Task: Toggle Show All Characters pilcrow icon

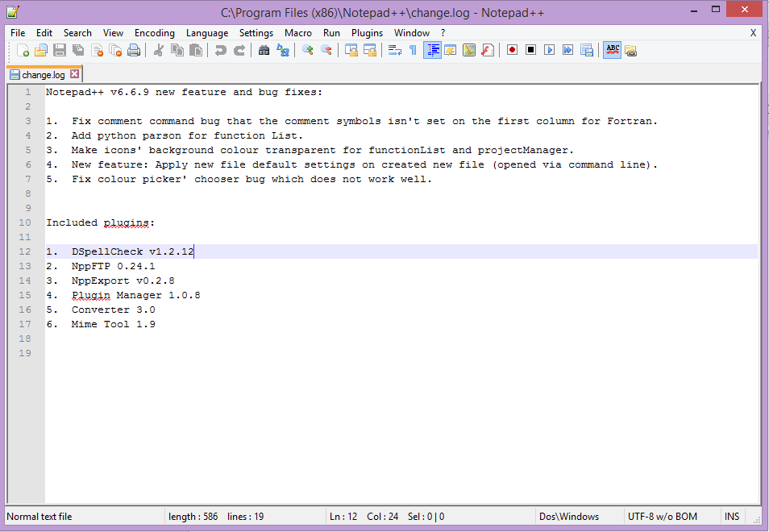Action: click(x=413, y=50)
